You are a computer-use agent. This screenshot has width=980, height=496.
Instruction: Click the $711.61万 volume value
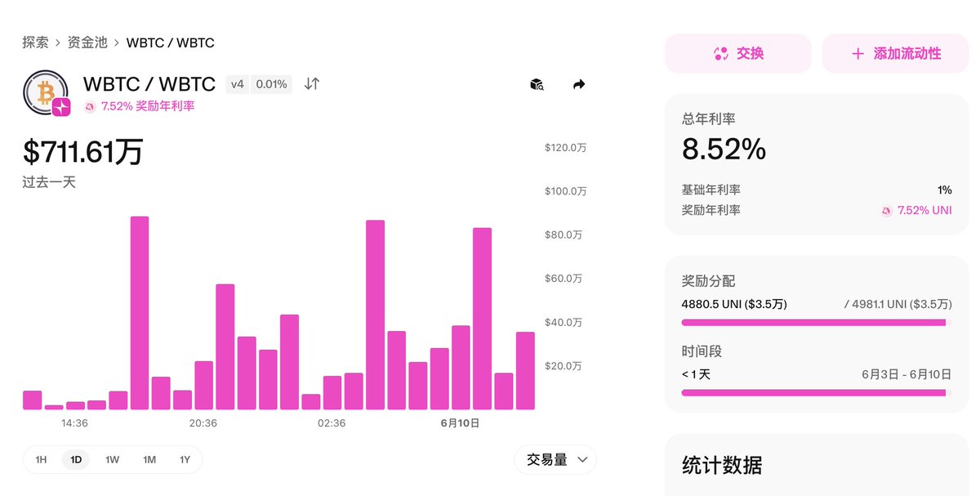point(83,152)
